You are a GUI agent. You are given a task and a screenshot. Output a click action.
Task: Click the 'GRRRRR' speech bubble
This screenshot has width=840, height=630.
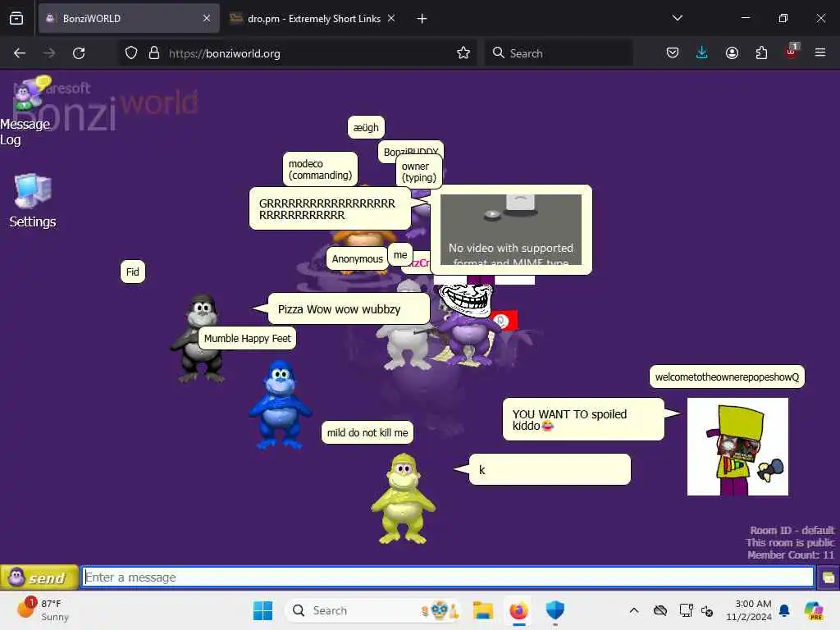pyautogui.click(x=330, y=209)
